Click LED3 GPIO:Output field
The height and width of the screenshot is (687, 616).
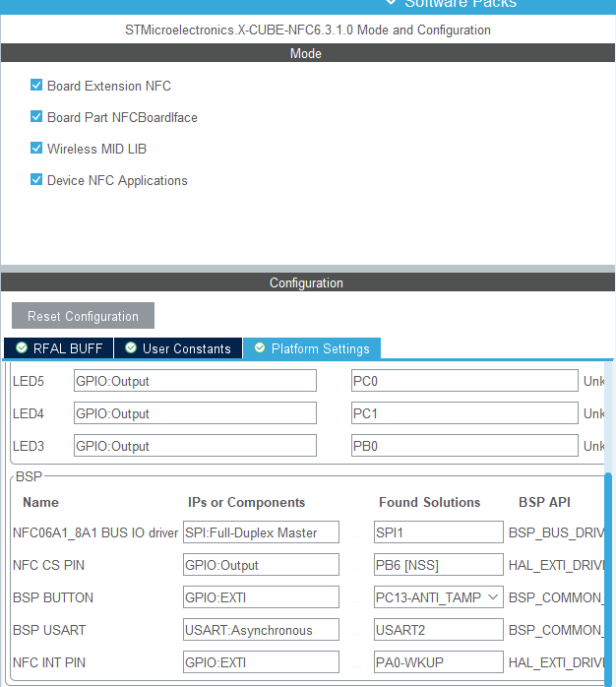pyautogui.click(x=195, y=446)
